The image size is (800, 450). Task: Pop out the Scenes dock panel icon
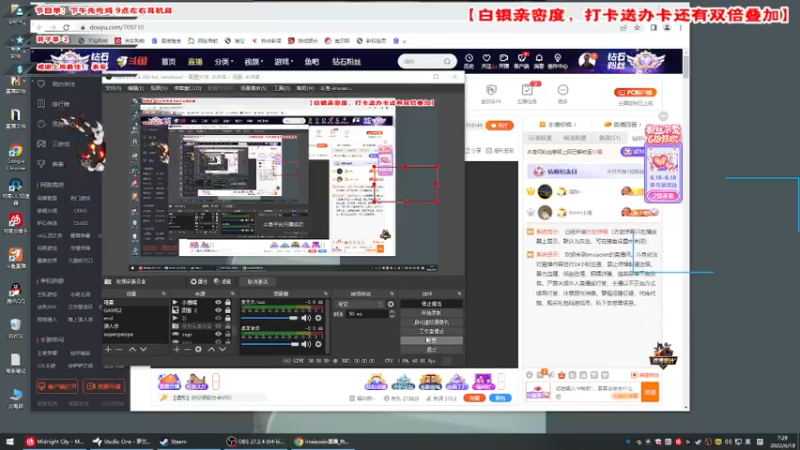(x=164, y=294)
